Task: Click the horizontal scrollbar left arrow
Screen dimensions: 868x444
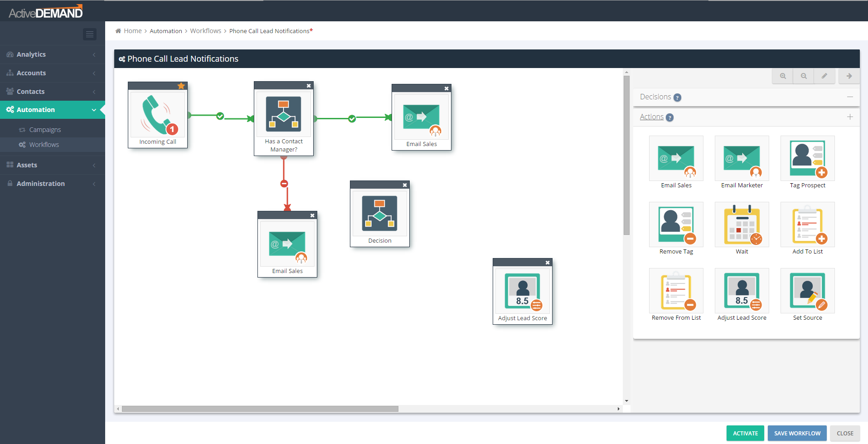Action: coord(118,409)
